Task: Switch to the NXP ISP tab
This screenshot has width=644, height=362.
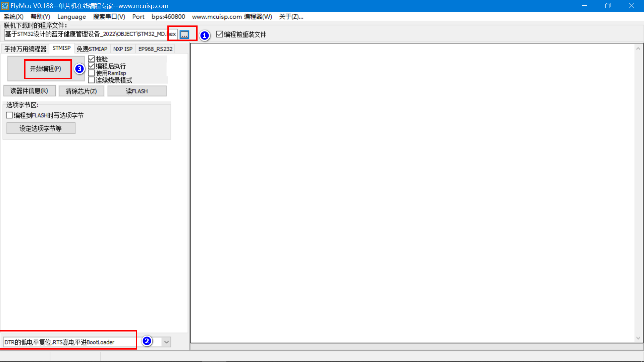Action: click(123, 49)
